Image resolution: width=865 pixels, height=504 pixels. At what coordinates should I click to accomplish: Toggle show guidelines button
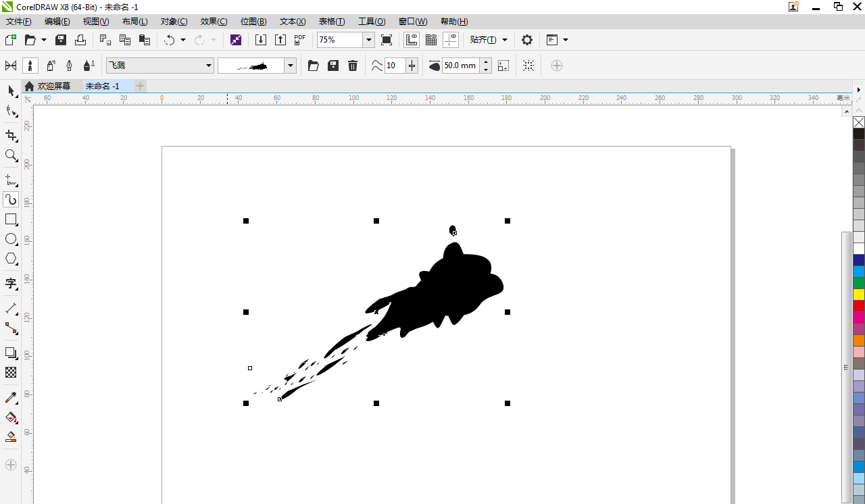click(451, 40)
